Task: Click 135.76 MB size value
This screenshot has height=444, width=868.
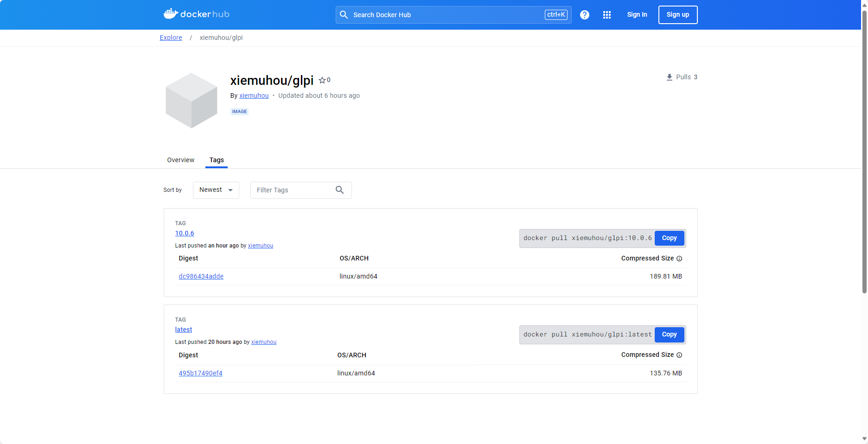Action: pos(666,373)
